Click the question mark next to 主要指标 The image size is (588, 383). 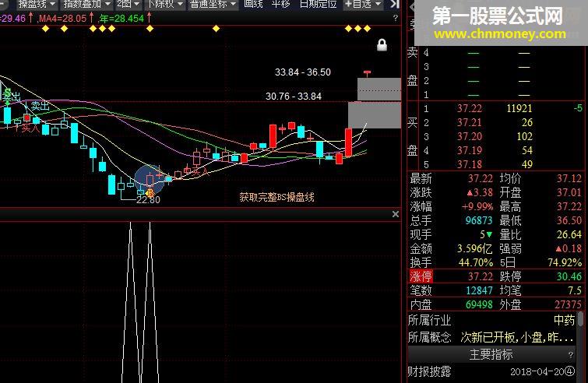[570, 354]
